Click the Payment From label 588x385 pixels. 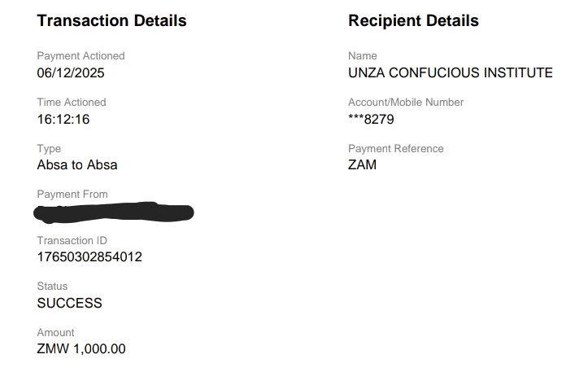point(72,195)
